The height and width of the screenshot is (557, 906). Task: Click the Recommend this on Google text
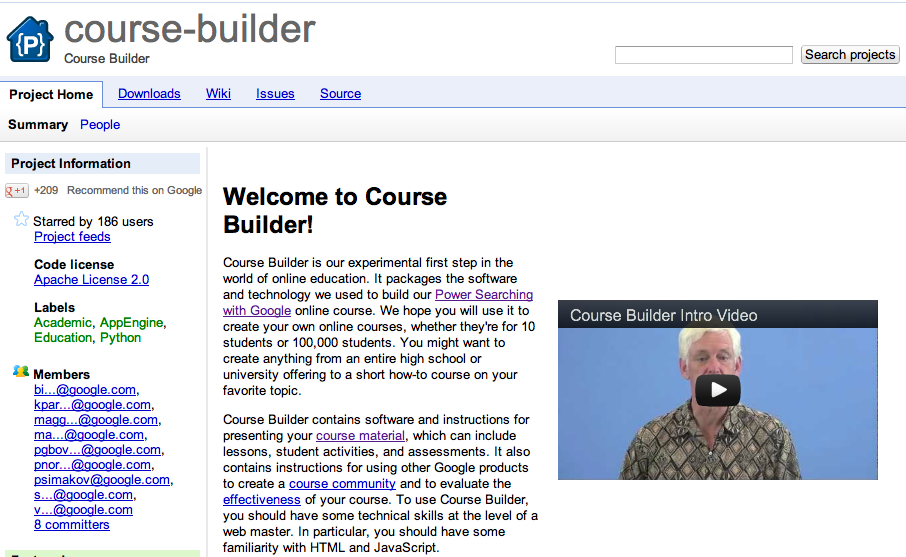point(135,191)
